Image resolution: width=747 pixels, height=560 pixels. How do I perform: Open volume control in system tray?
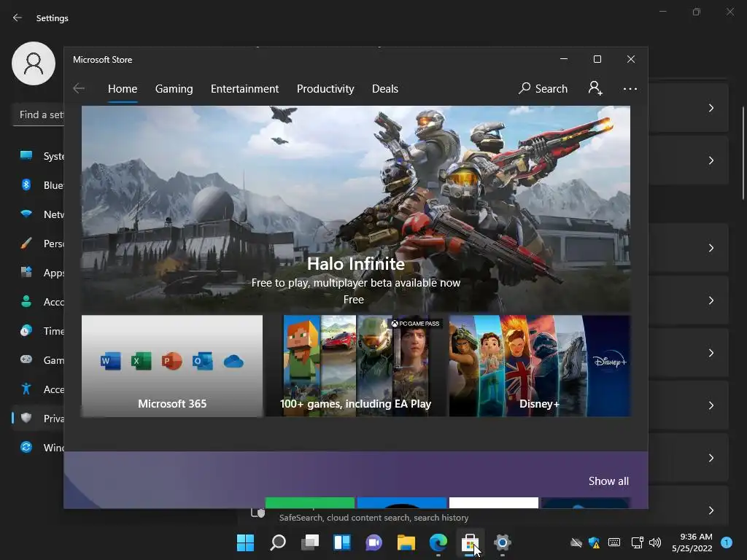coord(655,542)
